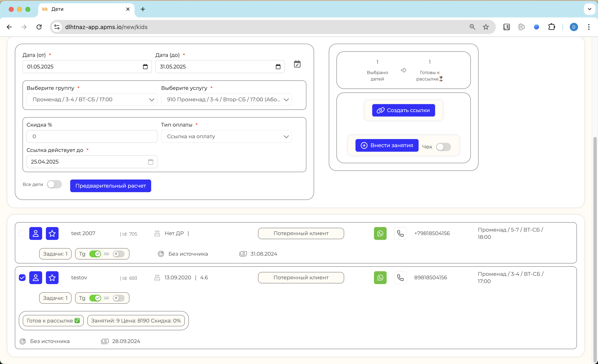This screenshot has height=364, width=598.
Task: Open Задачи: 1 for testov
Action: 55,298
